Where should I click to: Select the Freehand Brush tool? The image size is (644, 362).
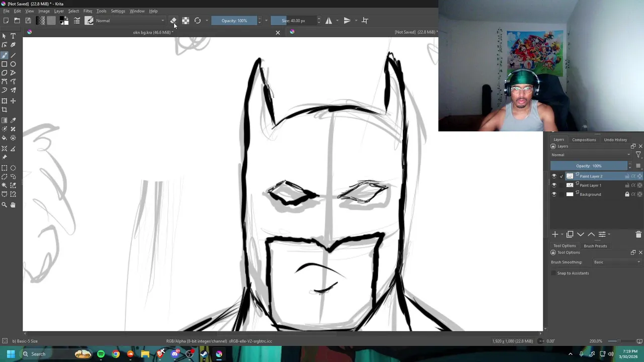pyautogui.click(x=5, y=55)
